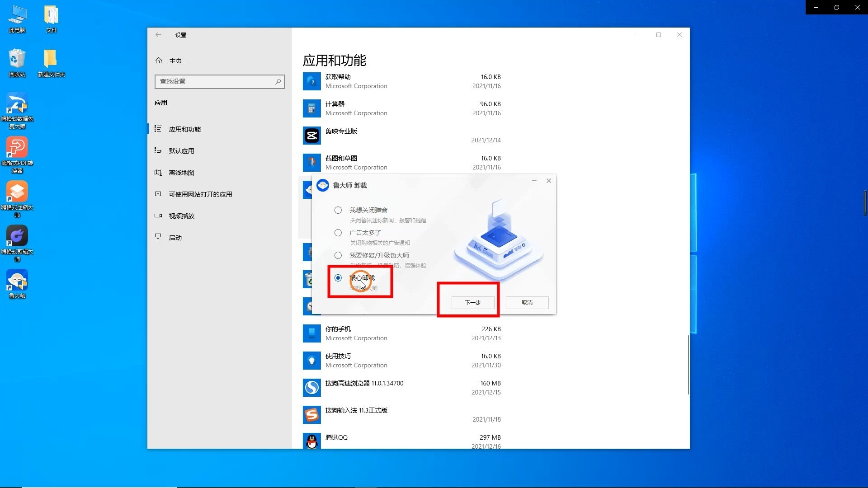Minimize the 鲁大师 卸载 dialog

[534, 181]
